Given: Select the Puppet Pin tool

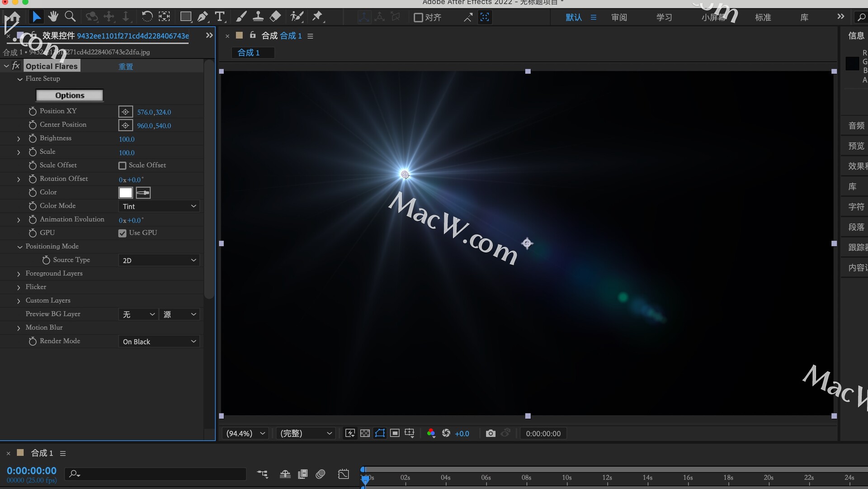Looking at the screenshot, I should pos(317,17).
